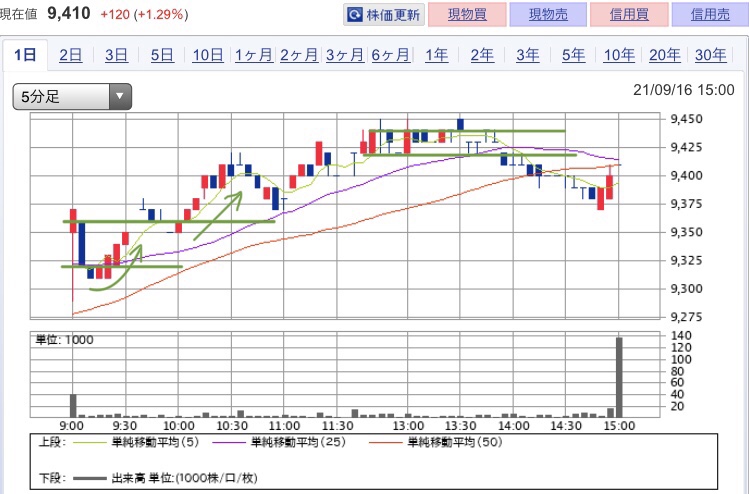
Task: Switch to the 10日 chart period
Action: click(x=208, y=55)
